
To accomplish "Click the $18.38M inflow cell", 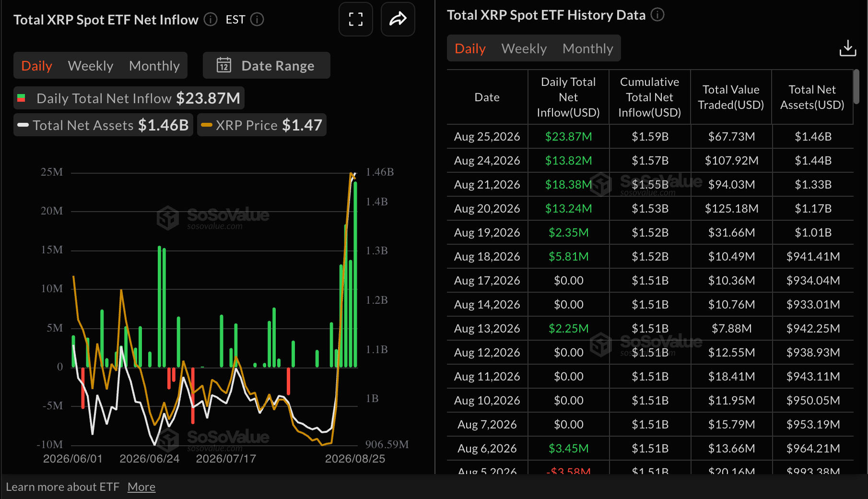I will 569,184.
